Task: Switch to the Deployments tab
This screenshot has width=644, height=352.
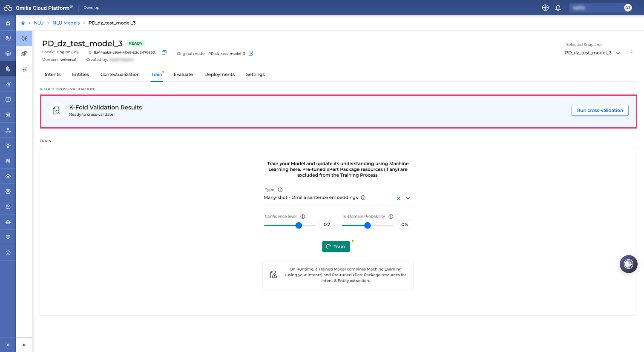Action: tap(219, 74)
